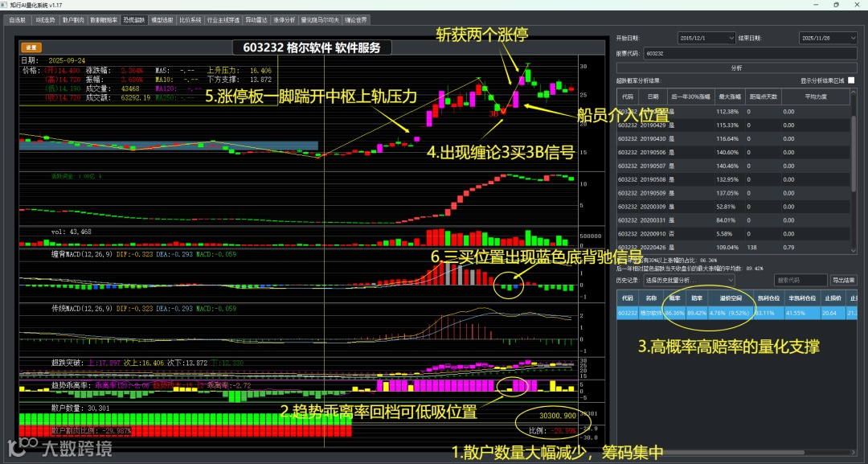This screenshot has width=868, height=464.
Task: Select the row dated 20200910
Action: click(734, 234)
